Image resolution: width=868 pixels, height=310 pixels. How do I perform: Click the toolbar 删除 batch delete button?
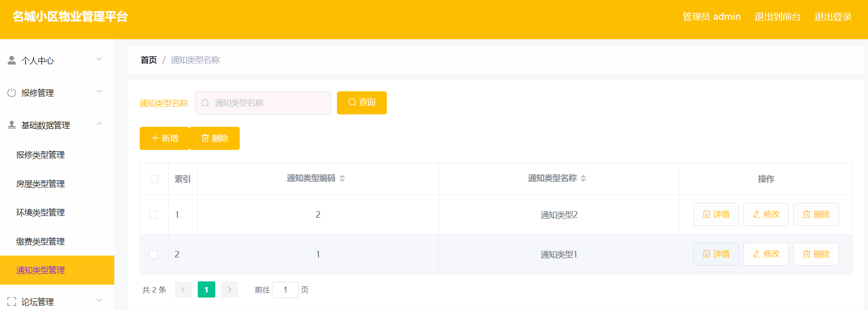(215, 138)
